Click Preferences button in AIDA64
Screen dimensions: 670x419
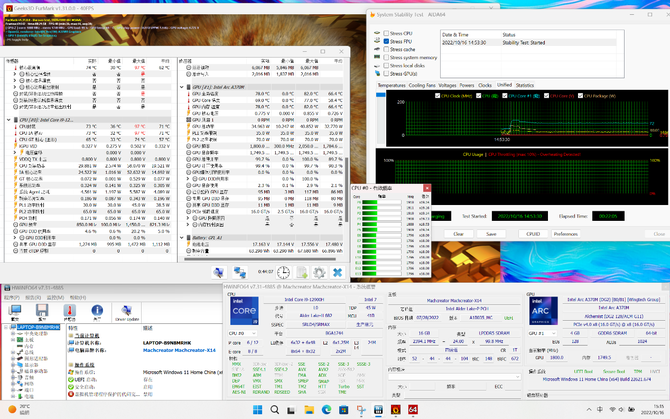pos(565,234)
